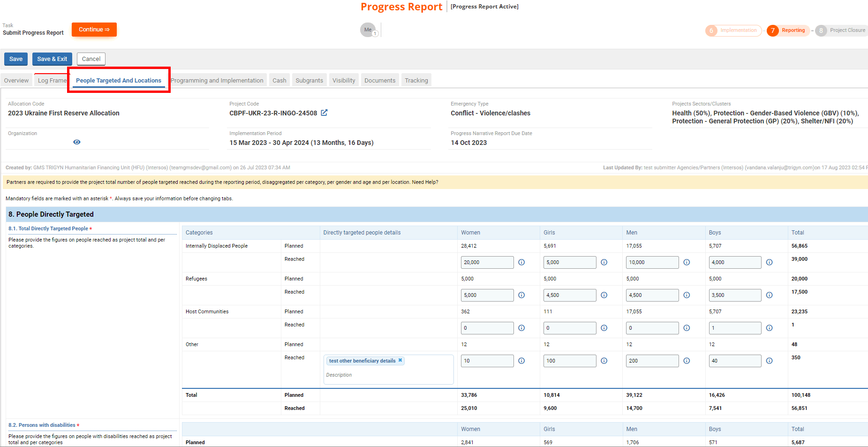Click the total reached value 56,851
This screenshot has width=868, height=447.
(x=800, y=408)
